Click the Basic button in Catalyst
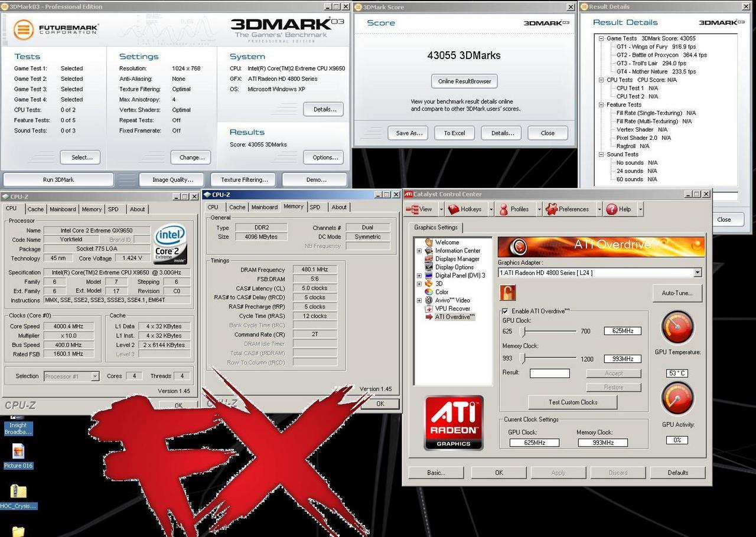The width and height of the screenshot is (756, 537). (436, 473)
